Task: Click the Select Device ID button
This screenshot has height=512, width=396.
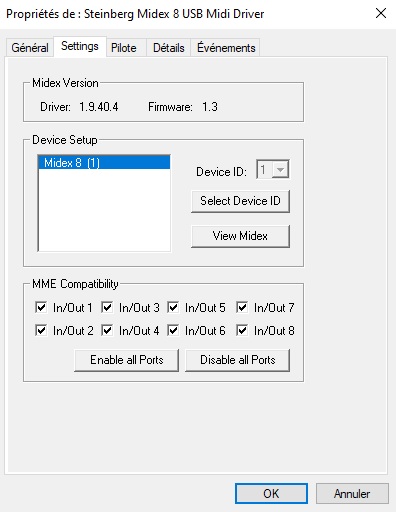Action: point(240,201)
